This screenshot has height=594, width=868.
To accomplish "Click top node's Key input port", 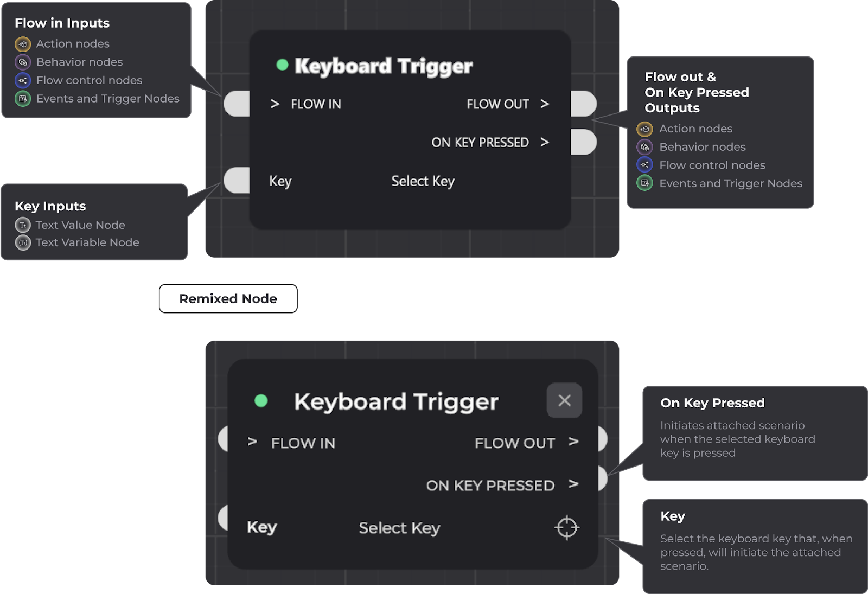I will [x=237, y=180].
